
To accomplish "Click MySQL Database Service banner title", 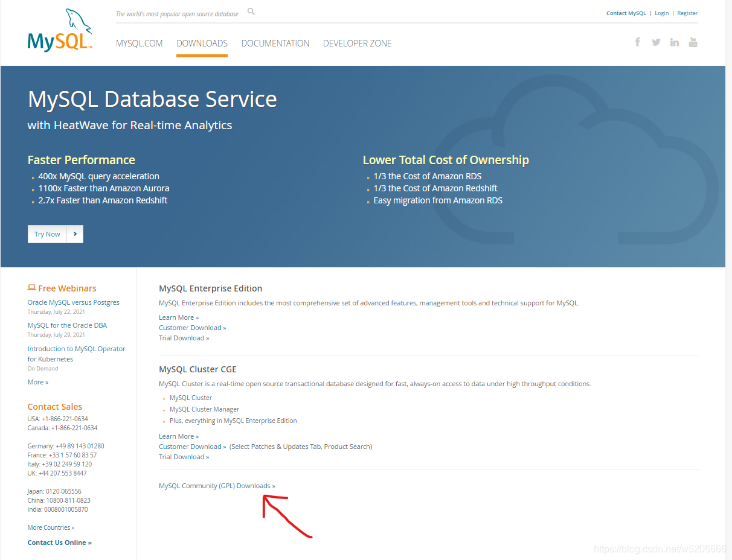I will coord(152,99).
